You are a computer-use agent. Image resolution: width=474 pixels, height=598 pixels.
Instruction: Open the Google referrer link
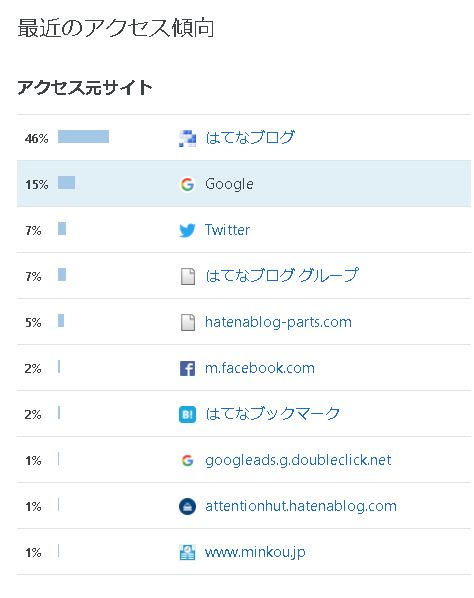point(229,184)
